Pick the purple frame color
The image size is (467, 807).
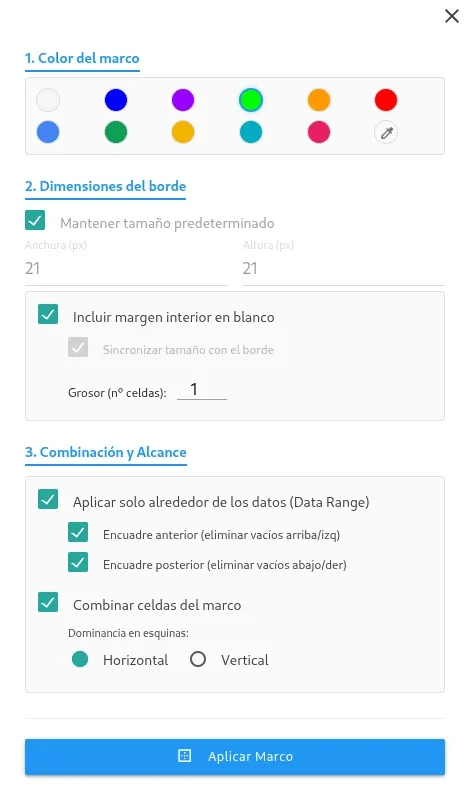click(x=183, y=100)
